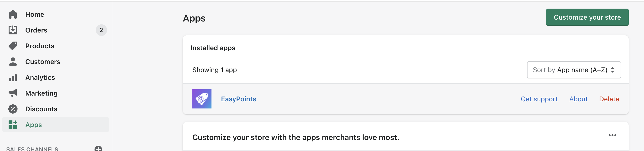644x151 pixels.
Task: Click the Customers person icon
Action: [x=13, y=62]
